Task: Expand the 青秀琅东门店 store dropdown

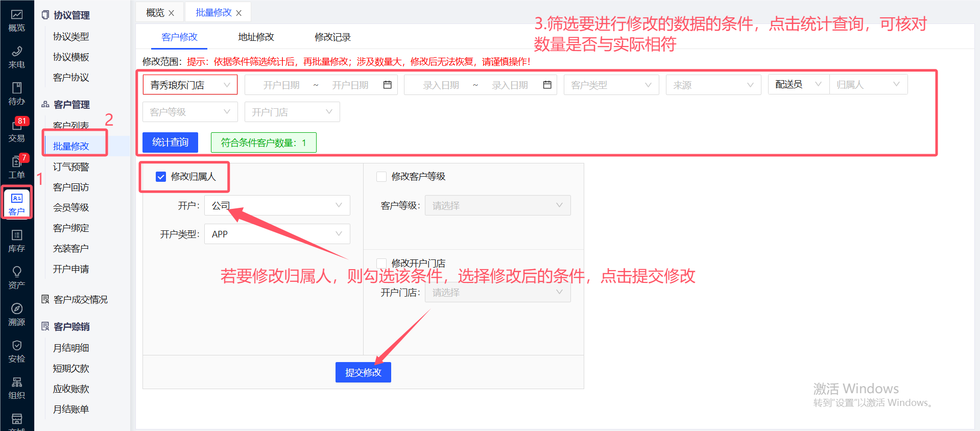Action: pos(190,85)
